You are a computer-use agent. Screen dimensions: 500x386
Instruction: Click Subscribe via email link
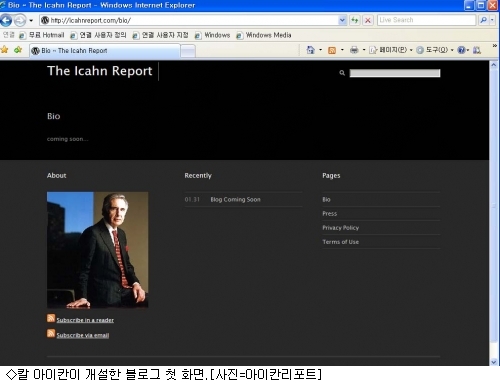coord(83,335)
